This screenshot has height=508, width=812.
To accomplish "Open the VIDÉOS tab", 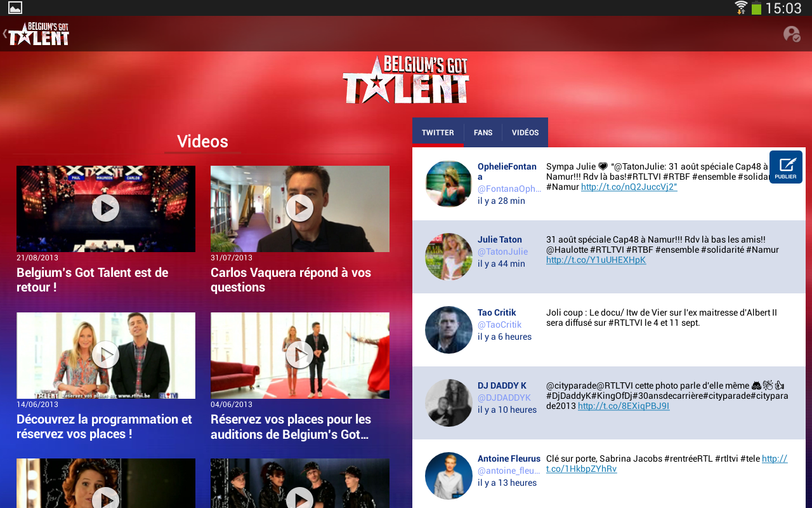I will [525, 132].
